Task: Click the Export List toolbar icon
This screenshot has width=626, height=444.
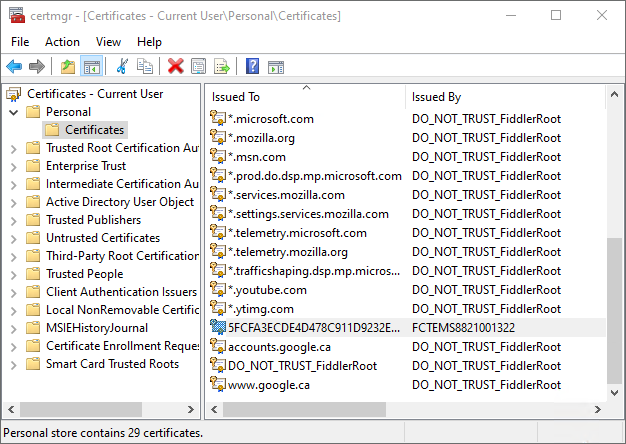Action: (x=222, y=67)
